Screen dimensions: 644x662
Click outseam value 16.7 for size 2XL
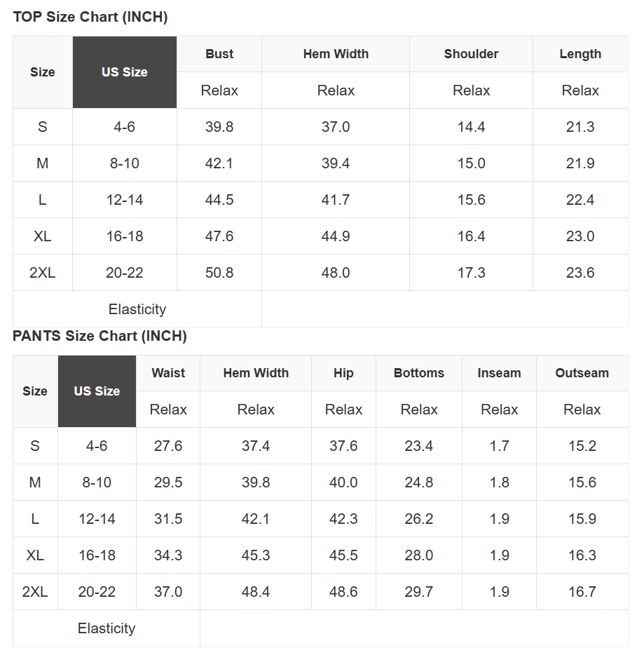[x=582, y=592]
